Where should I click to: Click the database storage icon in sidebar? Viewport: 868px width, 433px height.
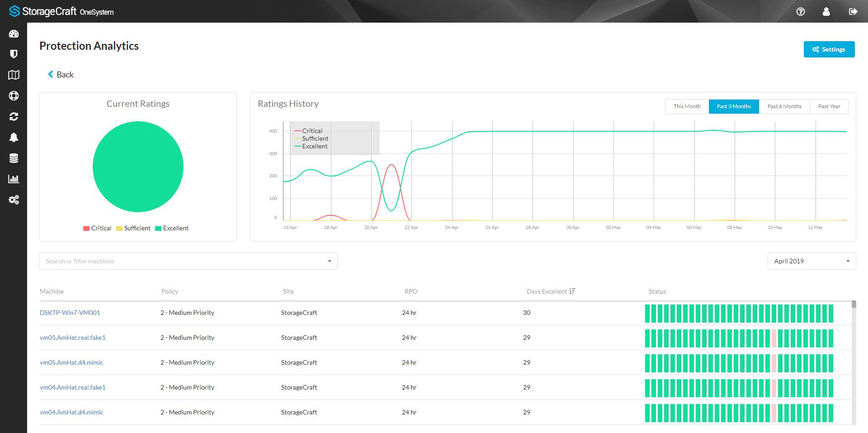tap(14, 158)
